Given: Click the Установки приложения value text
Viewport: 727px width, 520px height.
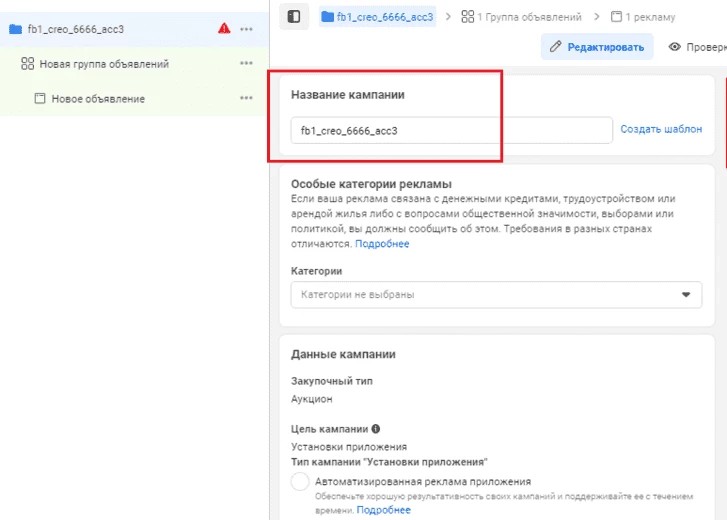Looking at the screenshot, I should pyautogui.click(x=349, y=447).
